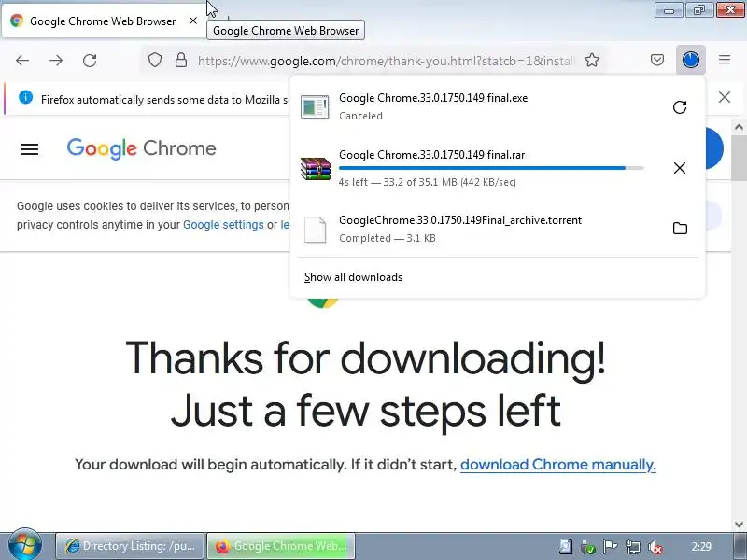Save page to Pocket
Viewport: 747px width, 560px height.
[x=657, y=60]
